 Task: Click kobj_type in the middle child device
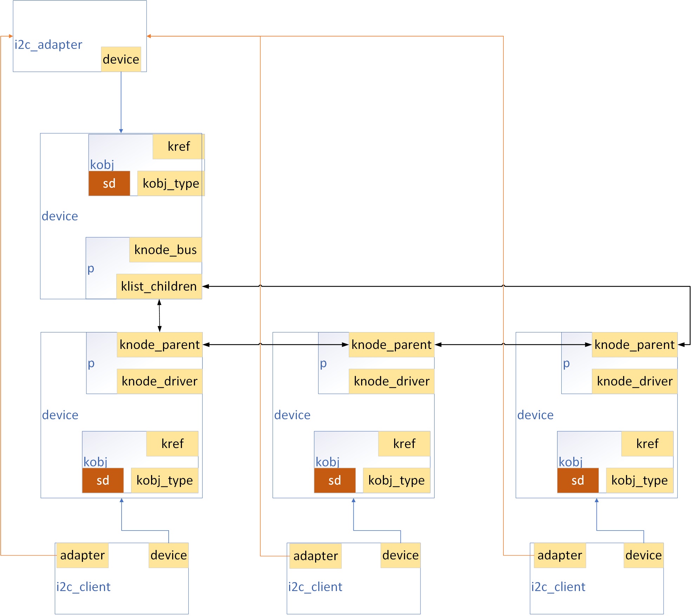[396, 480]
